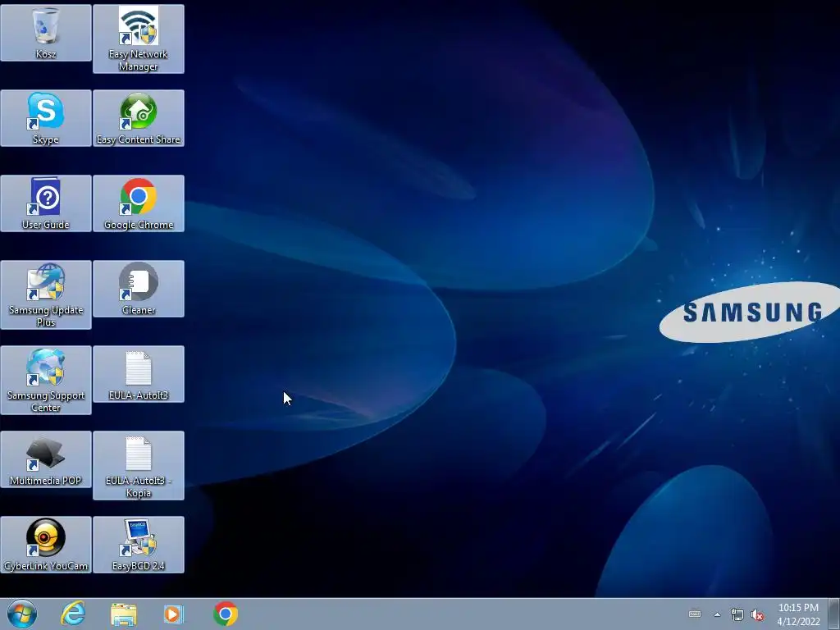Select Multimedia POP desktop shortcut

(x=46, y=459)
